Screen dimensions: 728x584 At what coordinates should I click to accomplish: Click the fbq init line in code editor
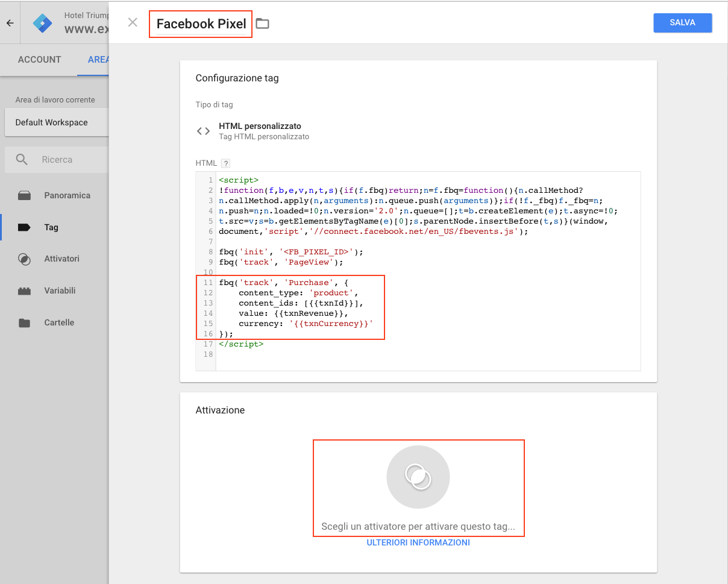[291, 251]
